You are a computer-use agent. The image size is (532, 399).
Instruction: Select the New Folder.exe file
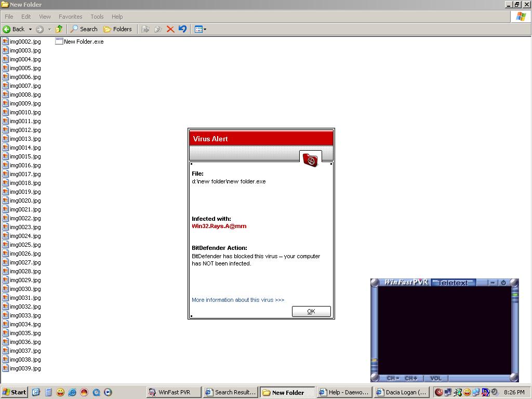83,42
